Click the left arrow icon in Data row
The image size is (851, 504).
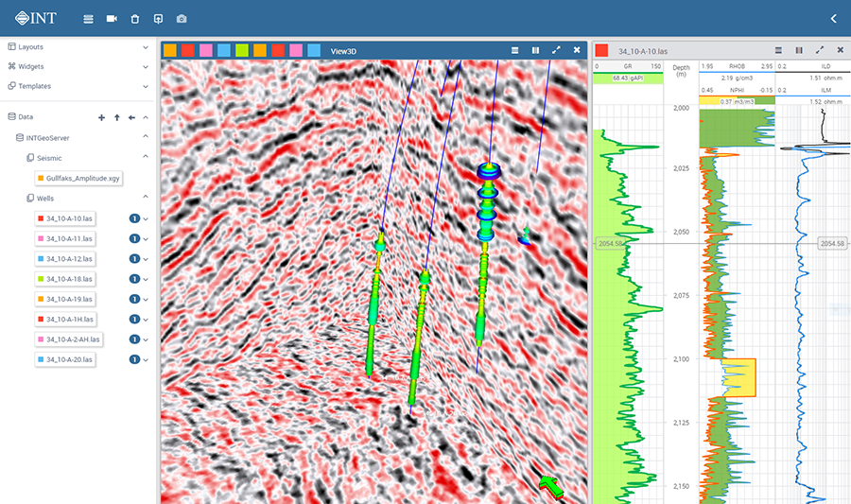point(131,117)
